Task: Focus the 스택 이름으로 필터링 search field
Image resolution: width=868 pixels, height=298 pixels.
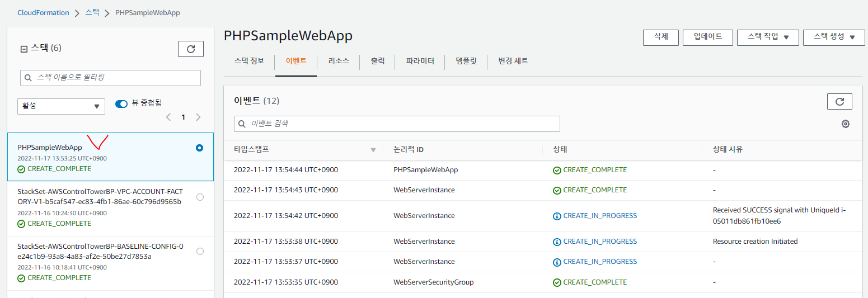Action: 110,78
